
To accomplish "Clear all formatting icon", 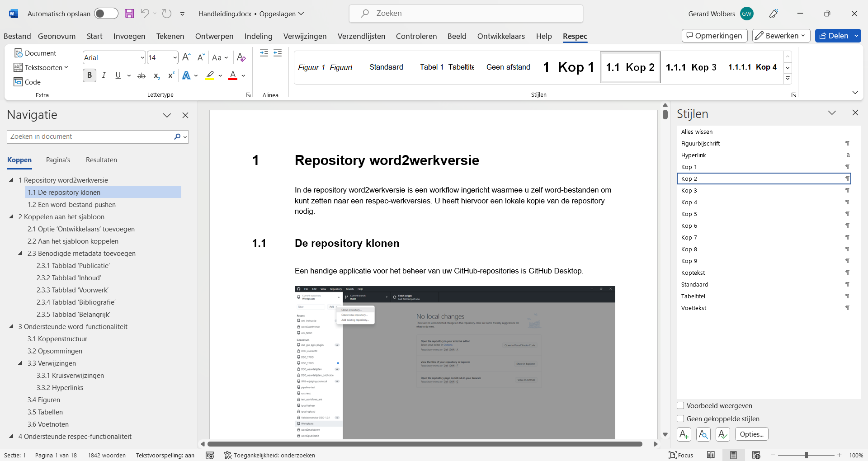I will (x=241, y=57).
